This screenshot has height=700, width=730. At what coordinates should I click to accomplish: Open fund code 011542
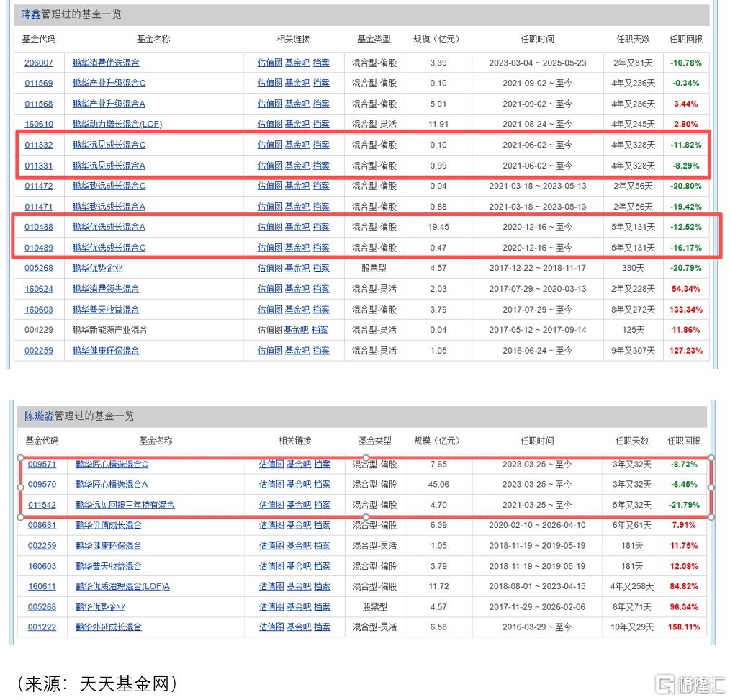click(42, 505)
